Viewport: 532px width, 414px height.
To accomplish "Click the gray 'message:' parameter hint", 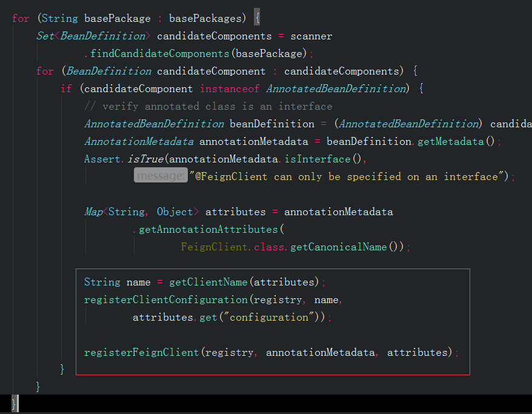I will coord(161,175).
